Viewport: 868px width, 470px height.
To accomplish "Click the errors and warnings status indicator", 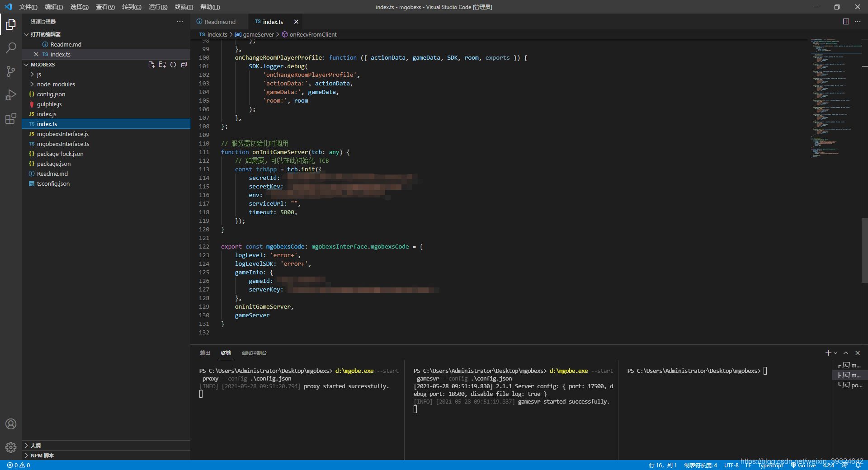I will [x=19, y=465].
